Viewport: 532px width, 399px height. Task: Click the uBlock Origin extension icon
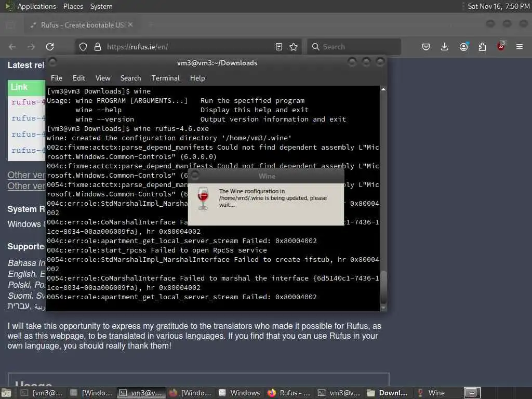coord(501,46)
